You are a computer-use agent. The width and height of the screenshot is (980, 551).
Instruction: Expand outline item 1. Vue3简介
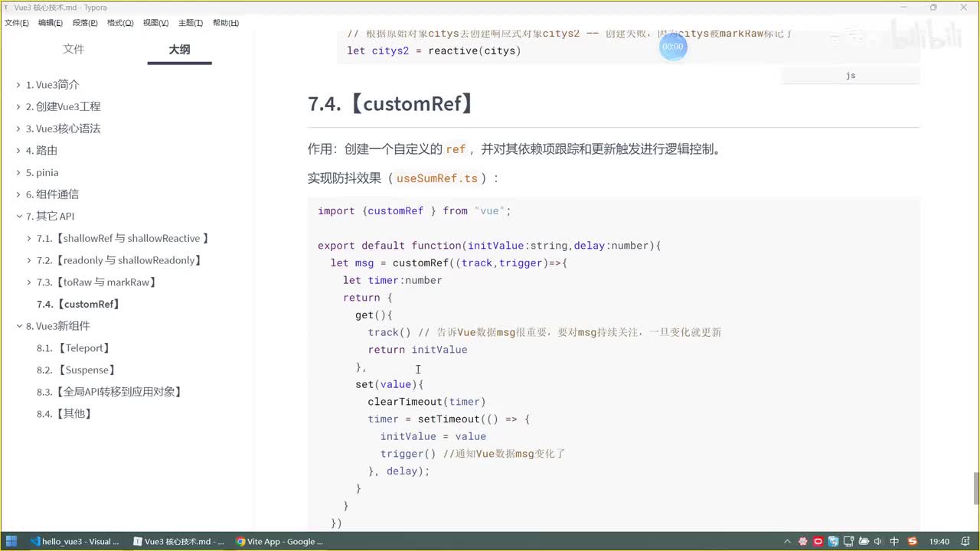click(x=18, y=85)
